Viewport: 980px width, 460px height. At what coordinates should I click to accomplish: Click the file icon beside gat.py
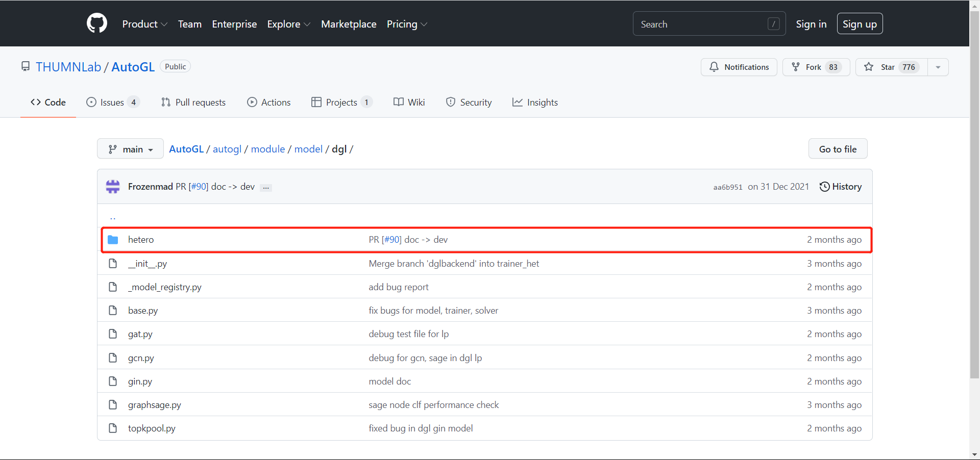click(x=113, y=334)
